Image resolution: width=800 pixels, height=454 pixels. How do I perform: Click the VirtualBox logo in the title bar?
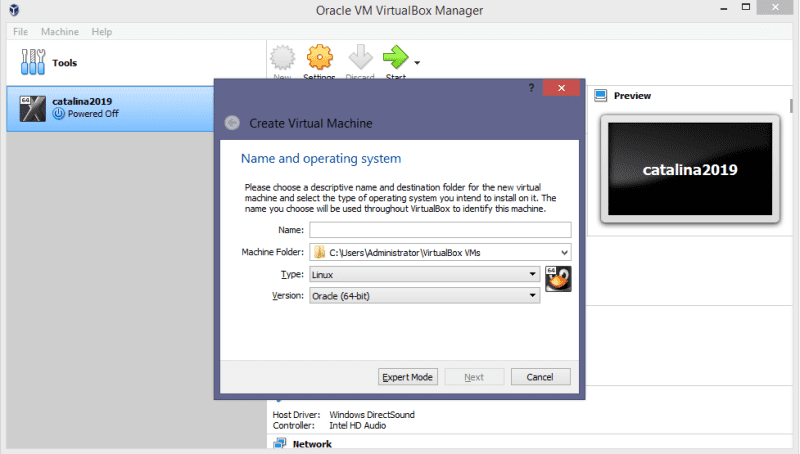click(14, 10)
